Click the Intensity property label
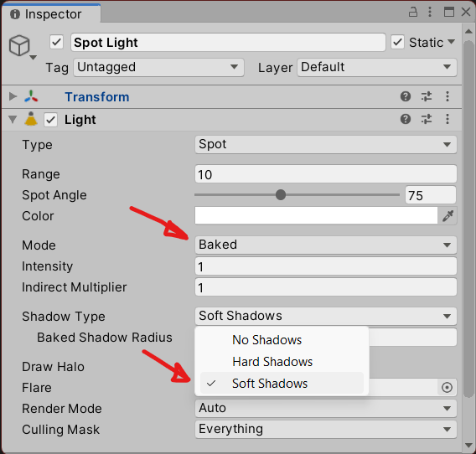476x454 pixels. click(48, 266)
